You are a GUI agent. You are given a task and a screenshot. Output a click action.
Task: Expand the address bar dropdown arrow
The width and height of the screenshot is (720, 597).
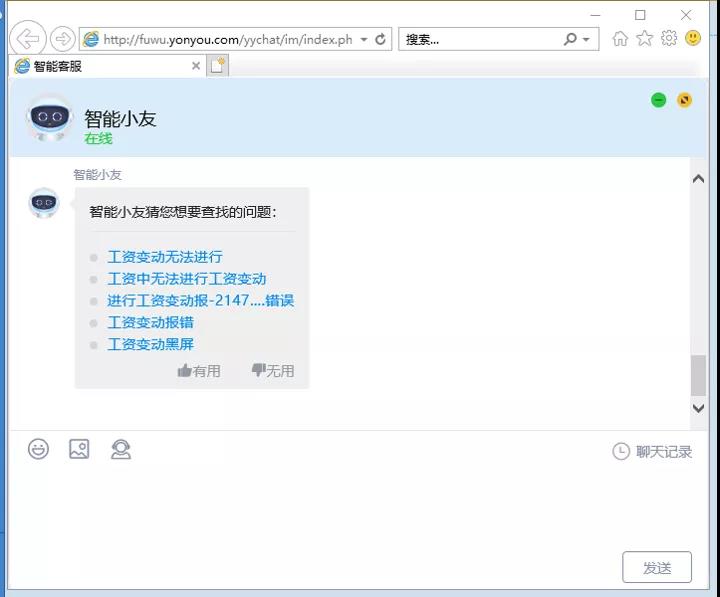click(364, 39)
